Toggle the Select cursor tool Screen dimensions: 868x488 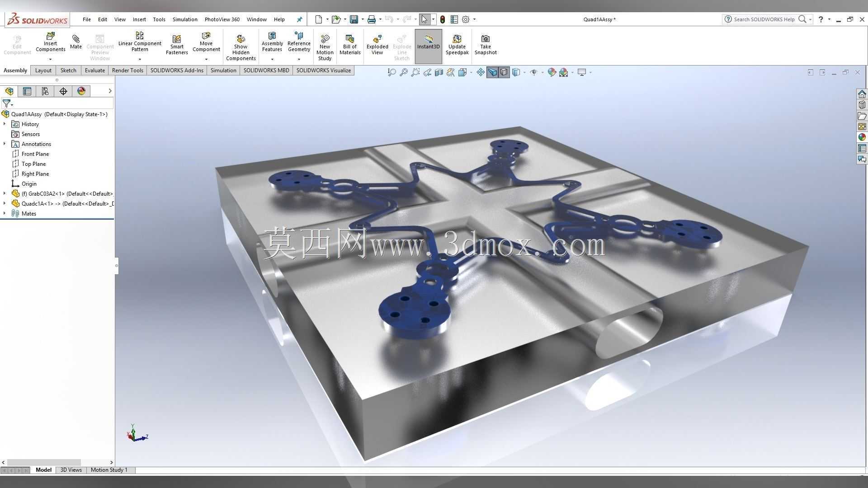pyautogui.click(x=424, y=19)
